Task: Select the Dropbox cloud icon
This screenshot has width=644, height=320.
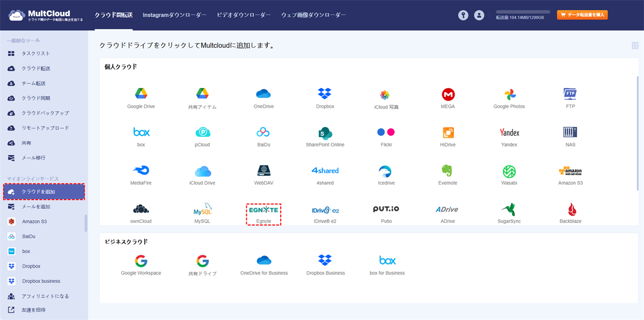Action: (325, 94)
